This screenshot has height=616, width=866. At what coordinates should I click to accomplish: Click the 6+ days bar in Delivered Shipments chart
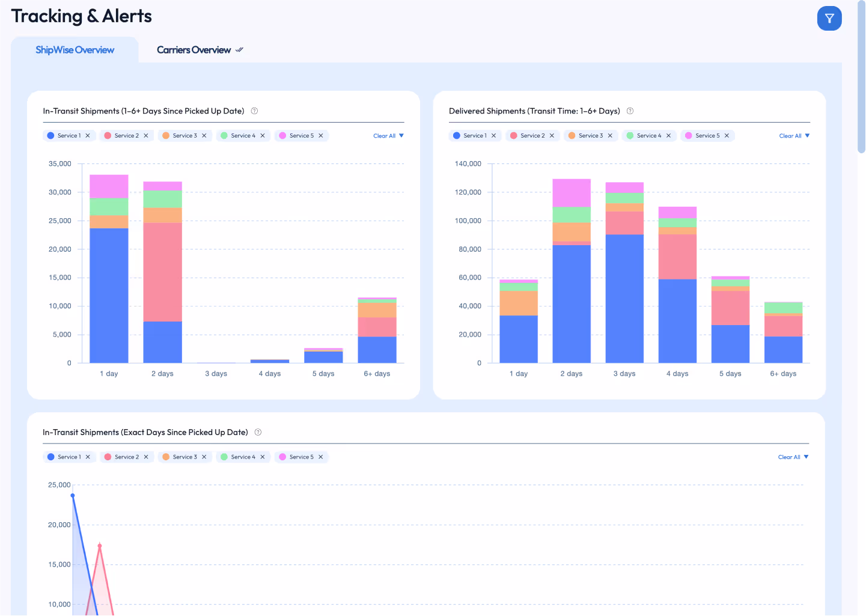pos(783,332)
